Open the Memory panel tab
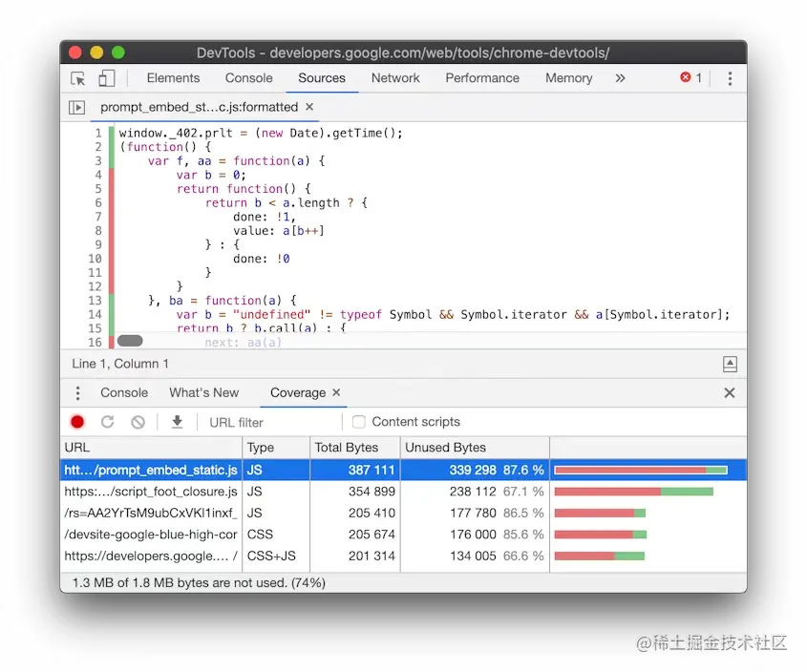 click(x=568, y=78)
